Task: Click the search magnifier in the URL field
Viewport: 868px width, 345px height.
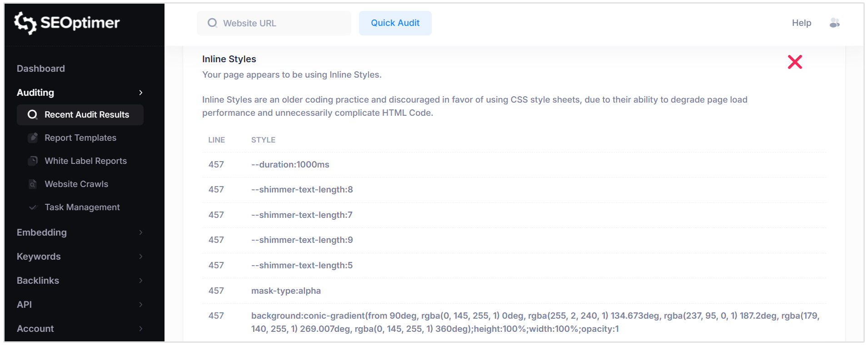Action: coord(212,23)
